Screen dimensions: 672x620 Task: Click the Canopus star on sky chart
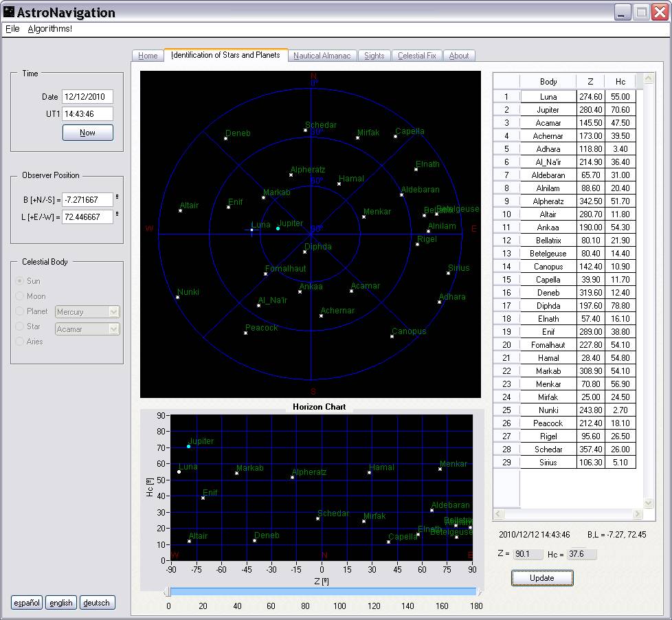pos(392,336)
